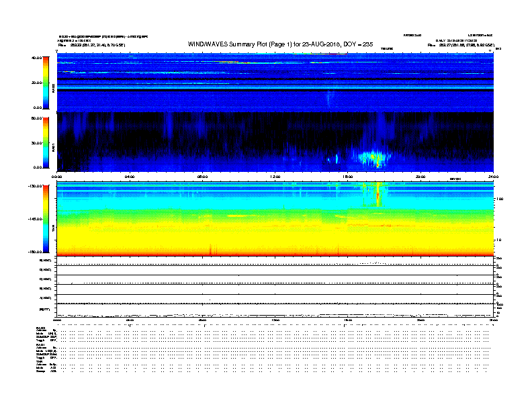Viewport: 532px width, 411px height.
Task: Click the WIND/WAVES Summary Plot title
Action: [280, 44]
